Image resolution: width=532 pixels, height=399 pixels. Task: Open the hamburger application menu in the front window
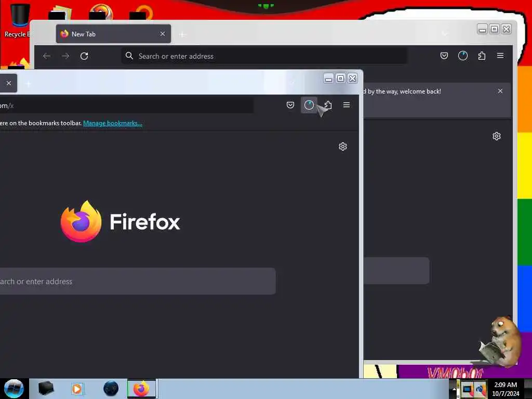tap(347, 105)
